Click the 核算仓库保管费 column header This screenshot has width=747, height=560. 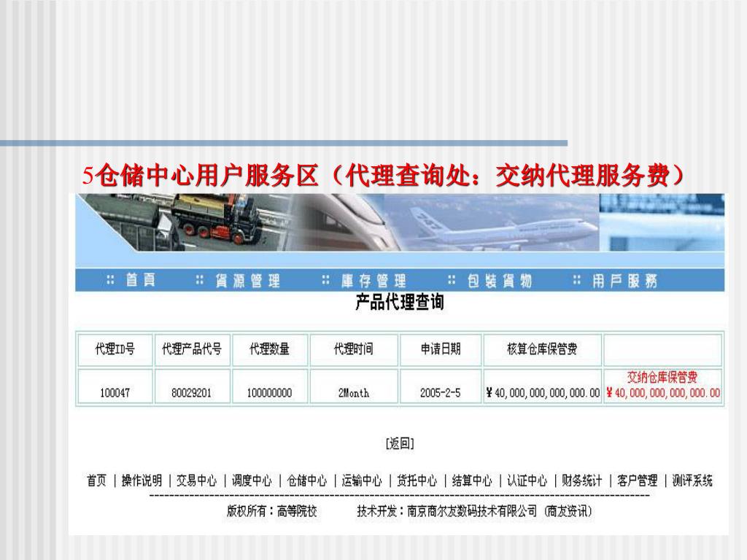click(542, 349)
